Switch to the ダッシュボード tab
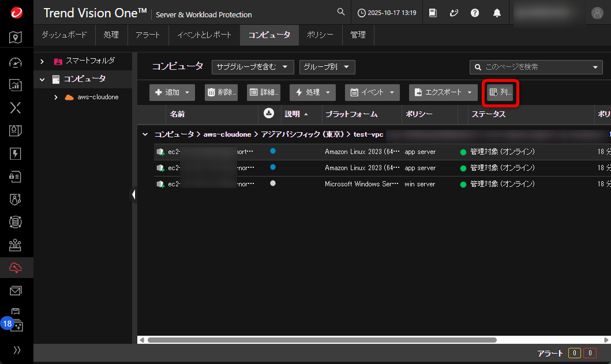 click(x=63, y=35)
